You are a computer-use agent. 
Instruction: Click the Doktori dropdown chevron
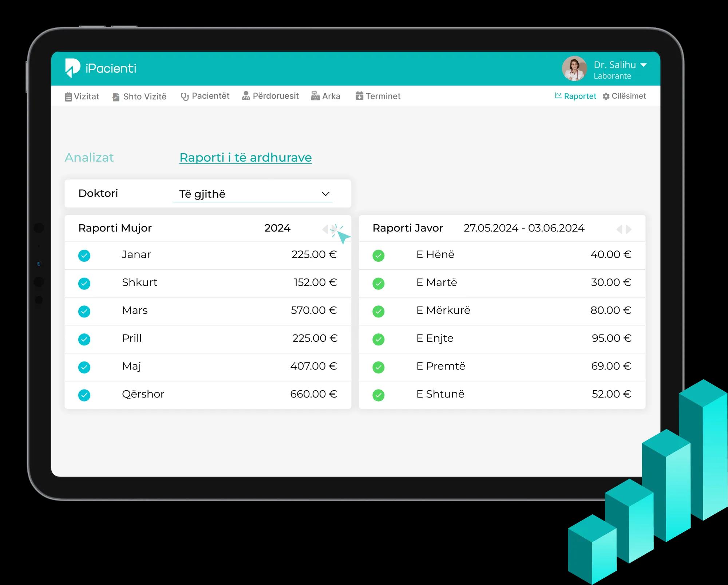(326, 194)
